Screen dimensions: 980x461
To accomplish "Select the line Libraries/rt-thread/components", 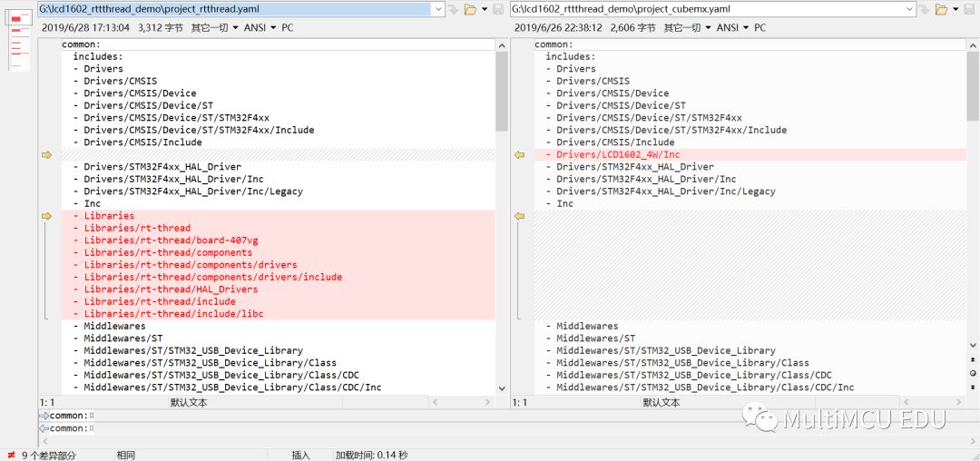I will pyautogui.click(x=279, y=253).
